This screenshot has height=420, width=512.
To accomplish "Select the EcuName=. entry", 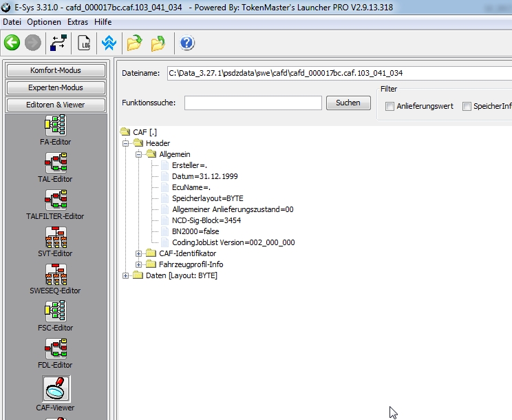I will point(191,187).
